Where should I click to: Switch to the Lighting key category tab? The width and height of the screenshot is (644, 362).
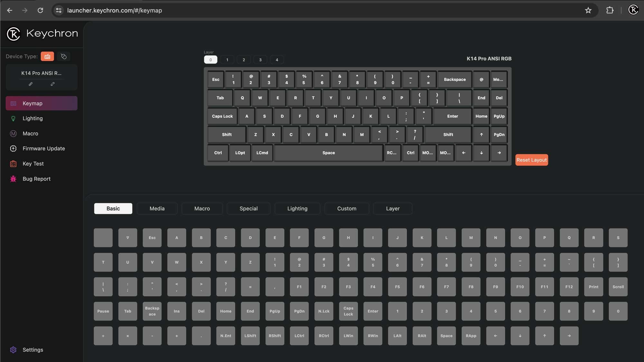pyautogui.click(x=297, y=208)
